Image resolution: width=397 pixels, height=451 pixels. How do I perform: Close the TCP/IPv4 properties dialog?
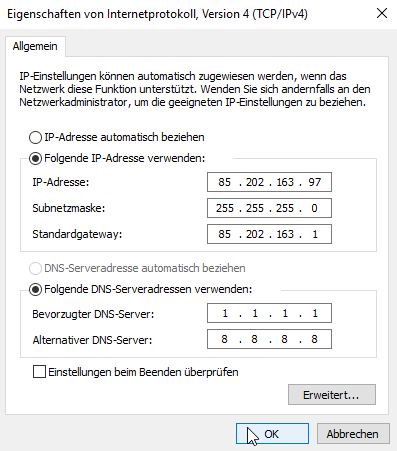pos(382,14)
